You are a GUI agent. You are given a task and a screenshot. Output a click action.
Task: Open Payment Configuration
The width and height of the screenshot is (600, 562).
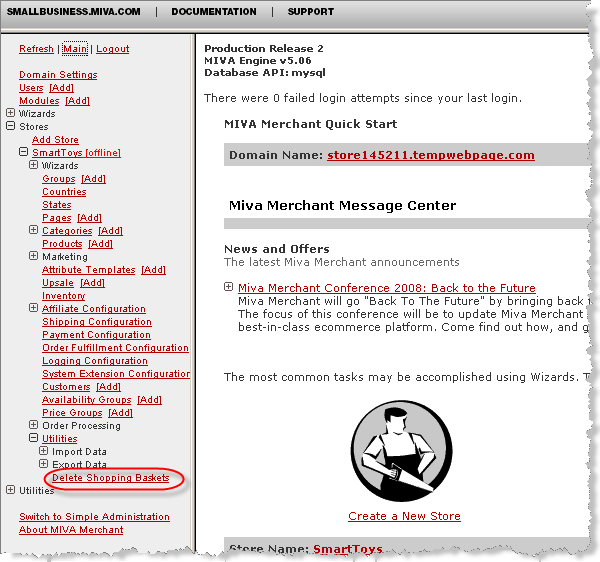(x=96, y=335)
